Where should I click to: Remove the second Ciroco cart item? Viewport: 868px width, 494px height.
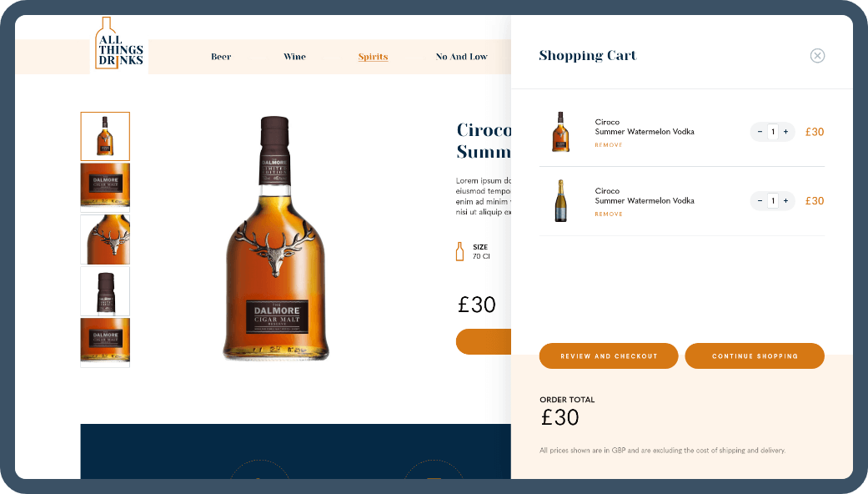pos(609,214)
